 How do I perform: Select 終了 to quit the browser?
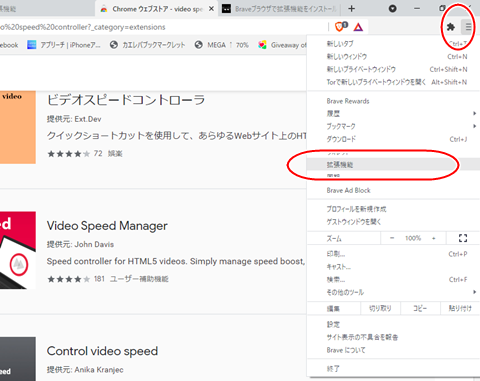(393, 369)
